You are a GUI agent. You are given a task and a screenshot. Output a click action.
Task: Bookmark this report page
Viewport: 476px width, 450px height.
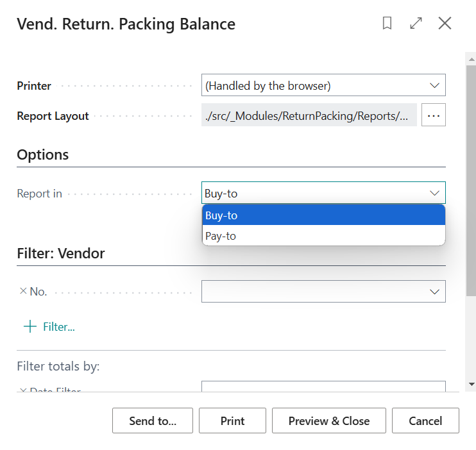pos(387,23)
